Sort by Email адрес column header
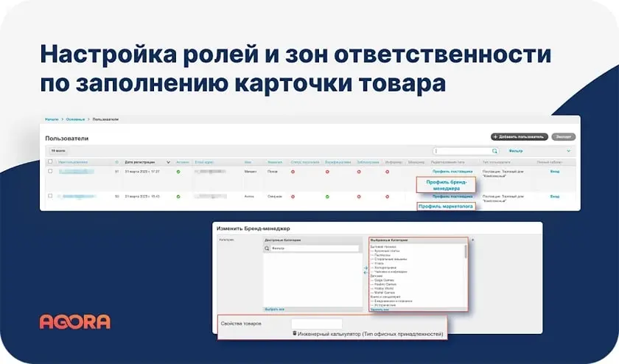The image size is (619, 364). (x=205, y=162)
